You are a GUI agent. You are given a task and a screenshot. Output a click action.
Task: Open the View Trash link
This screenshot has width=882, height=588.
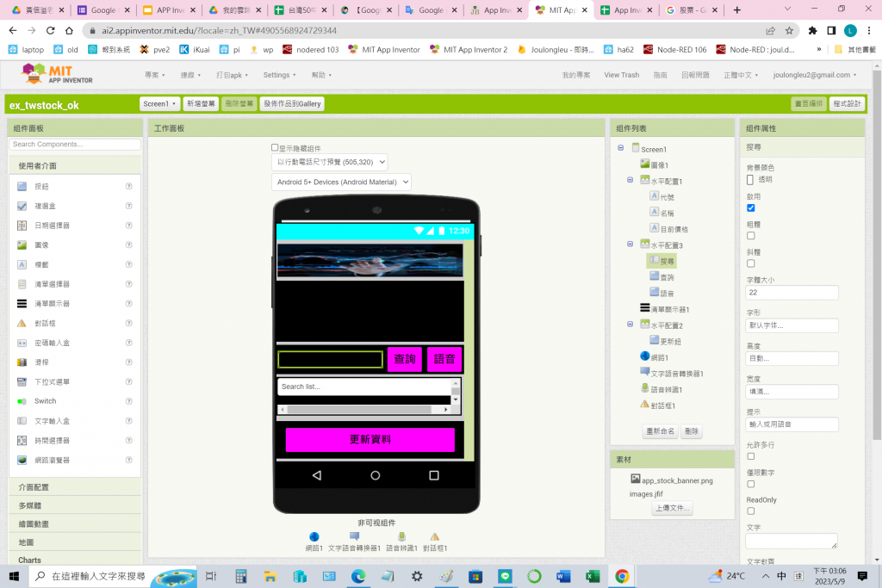point(622,75)
